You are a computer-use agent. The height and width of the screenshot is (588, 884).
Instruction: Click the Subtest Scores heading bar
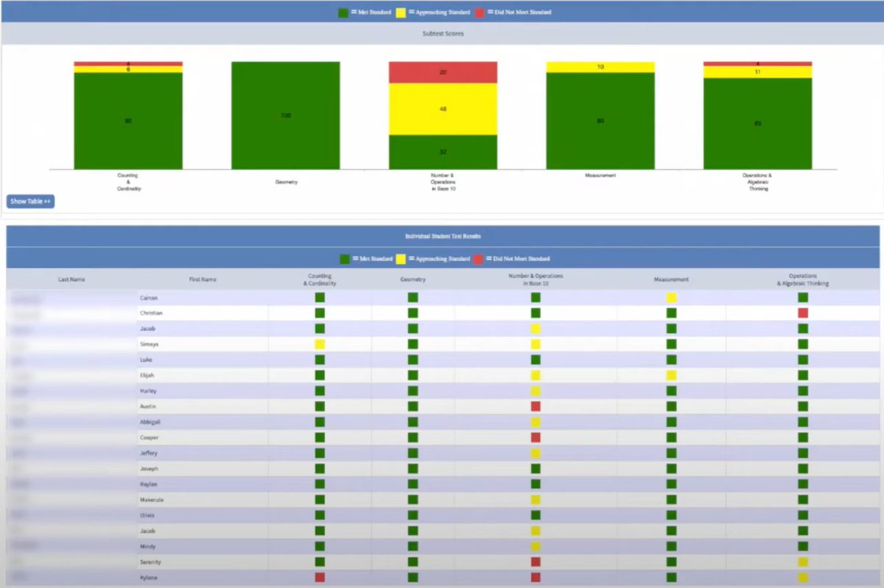(x=442, y=34)
